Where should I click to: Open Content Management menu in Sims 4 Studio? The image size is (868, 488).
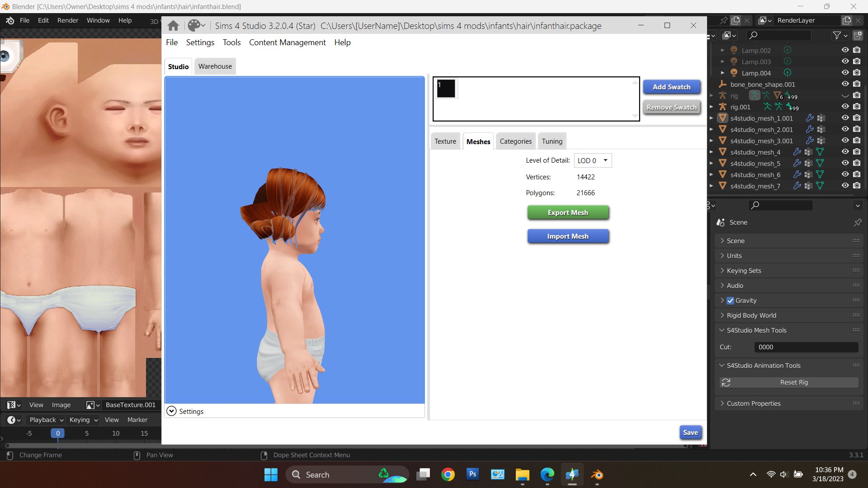(x=287, y=42)
